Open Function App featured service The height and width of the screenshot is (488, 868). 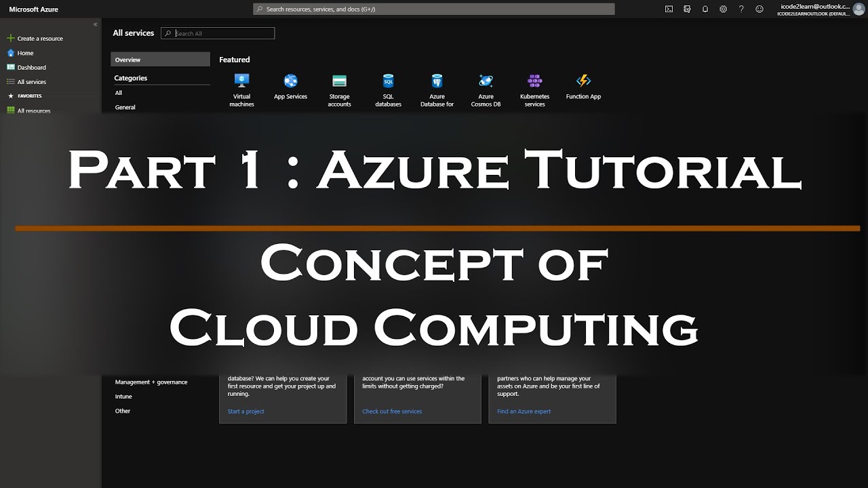[584, 87]
